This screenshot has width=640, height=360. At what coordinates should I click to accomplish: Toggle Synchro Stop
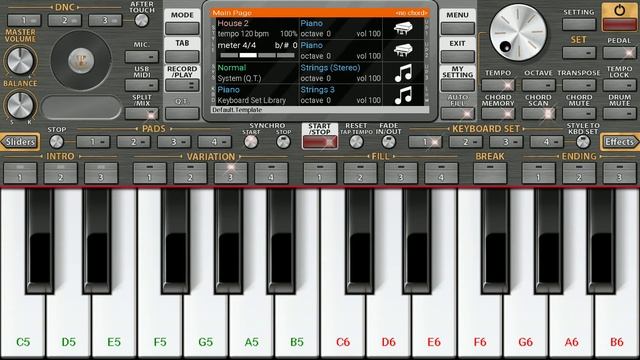tap(283, 142)
